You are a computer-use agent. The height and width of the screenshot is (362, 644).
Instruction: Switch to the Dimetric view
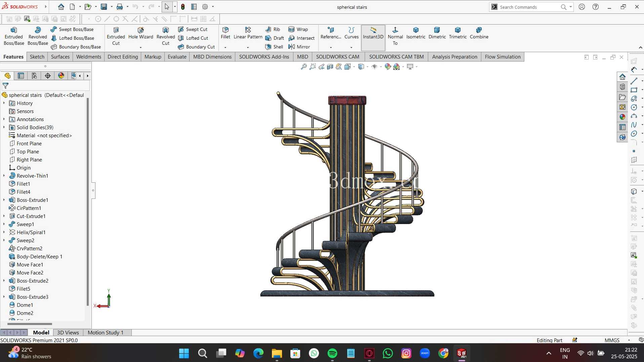437,33
